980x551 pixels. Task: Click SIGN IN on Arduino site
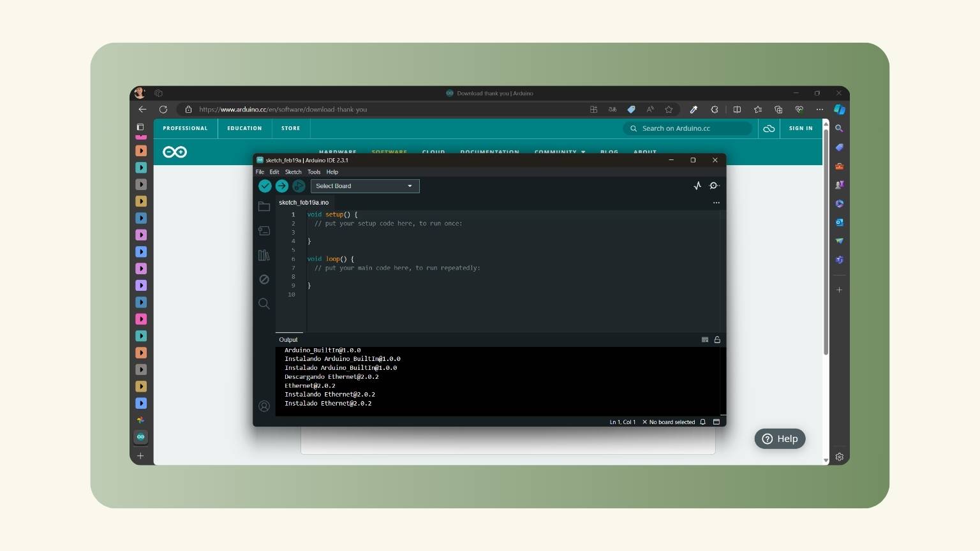point(801,128)
